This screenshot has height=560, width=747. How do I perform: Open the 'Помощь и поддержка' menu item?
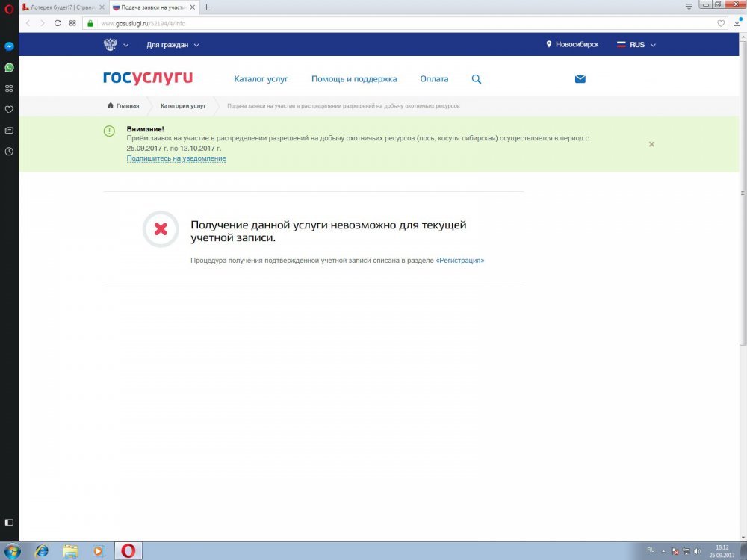pos(354,79)
